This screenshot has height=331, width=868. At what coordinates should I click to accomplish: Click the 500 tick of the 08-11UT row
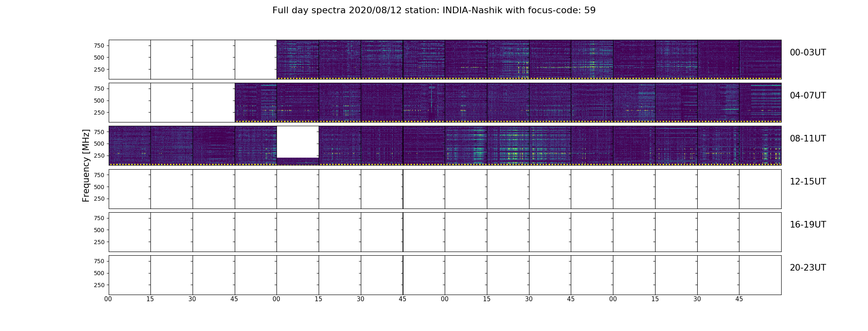(99, 144)
